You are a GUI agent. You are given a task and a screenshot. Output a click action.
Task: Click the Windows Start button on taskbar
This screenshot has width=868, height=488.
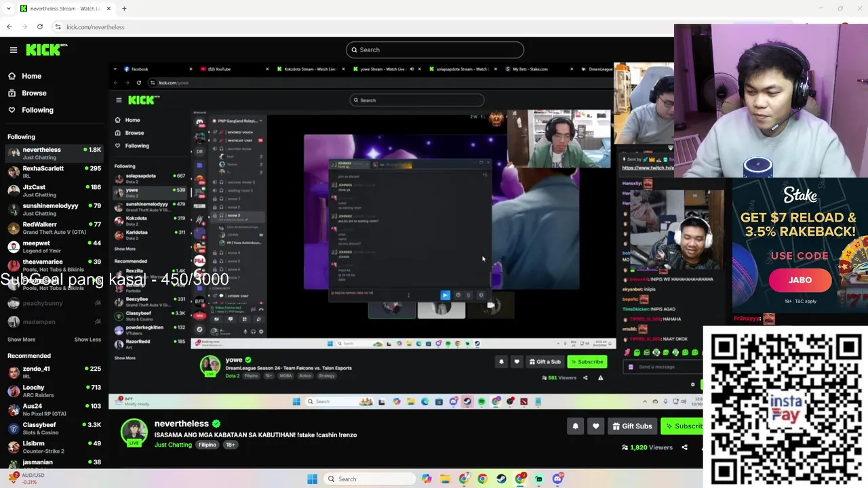click(x=312, y=479)
